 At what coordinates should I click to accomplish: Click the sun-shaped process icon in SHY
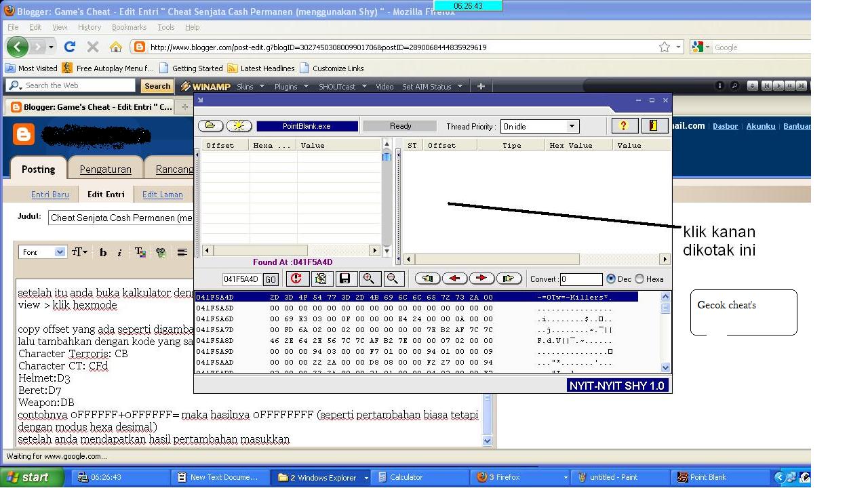point(239,125)
